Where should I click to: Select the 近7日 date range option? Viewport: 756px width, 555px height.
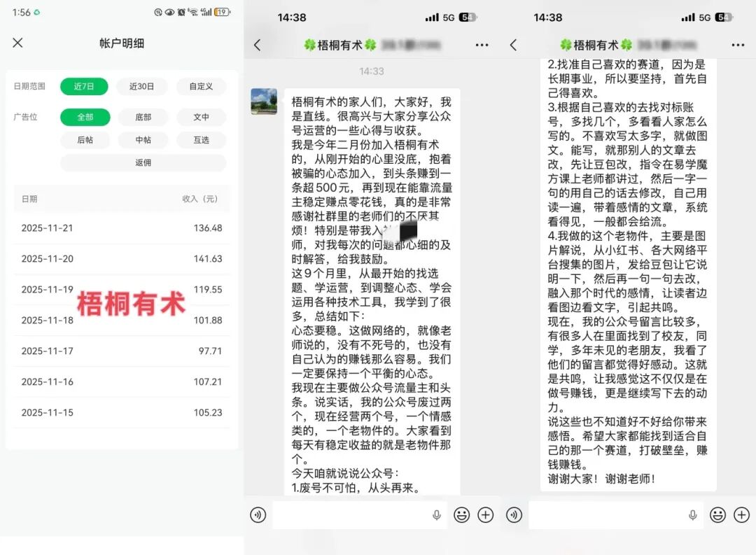click(84, 87)
